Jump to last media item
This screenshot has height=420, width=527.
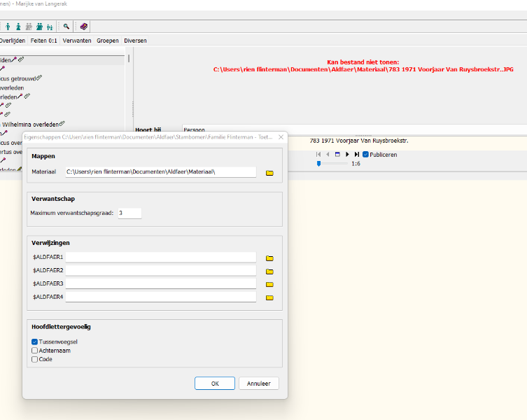point(357,154)
